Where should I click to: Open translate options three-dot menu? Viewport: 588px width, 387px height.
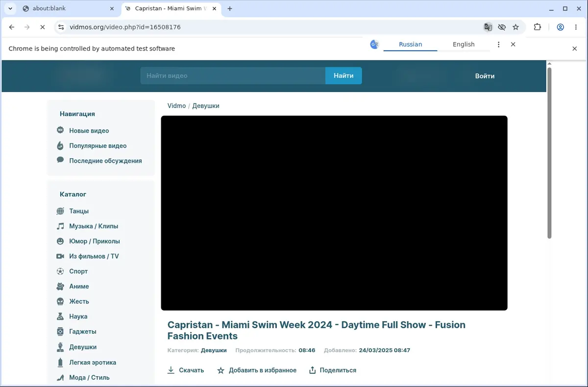(499, 44)
